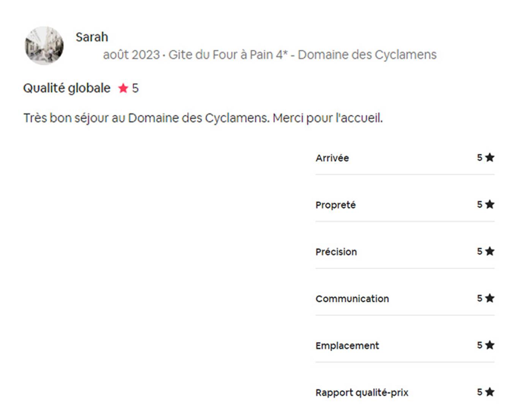Click the Rapport qualité-prix star icon
Viewport: 532px width, 418px height.
coord(490,392)
